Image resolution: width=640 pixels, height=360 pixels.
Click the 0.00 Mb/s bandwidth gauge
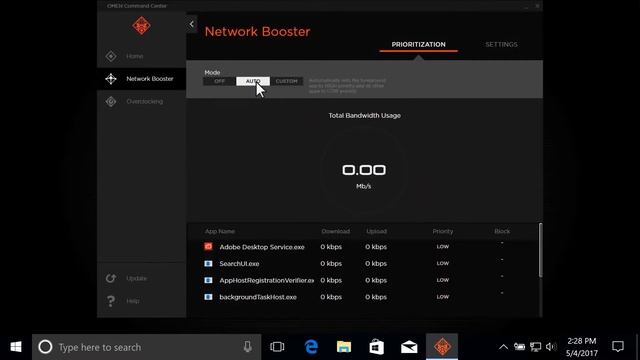(x=364, y=171)
